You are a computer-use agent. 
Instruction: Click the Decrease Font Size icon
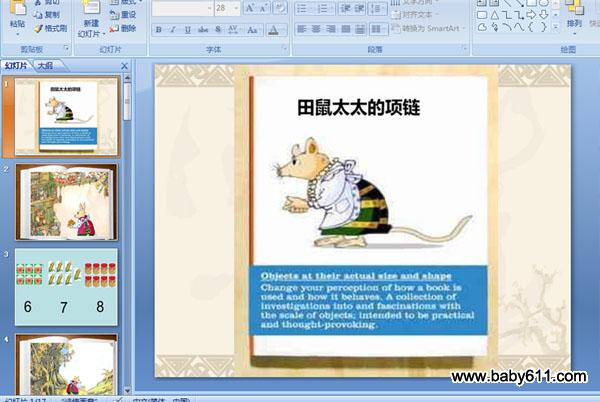pyautogui.click(x=264, y=8)
